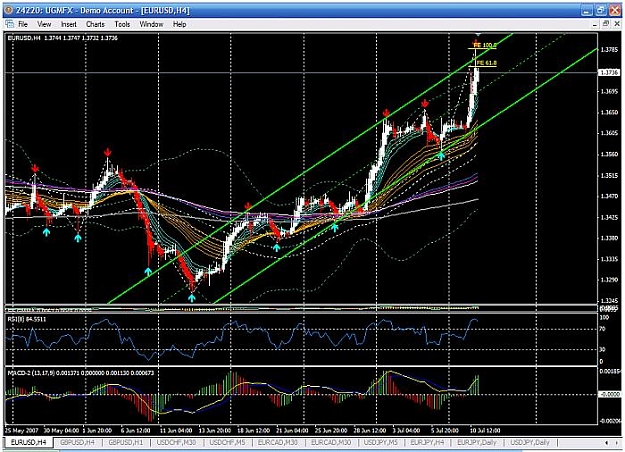Switch to the USDCHF,M30 chart tab

click(x=176, y=442)
